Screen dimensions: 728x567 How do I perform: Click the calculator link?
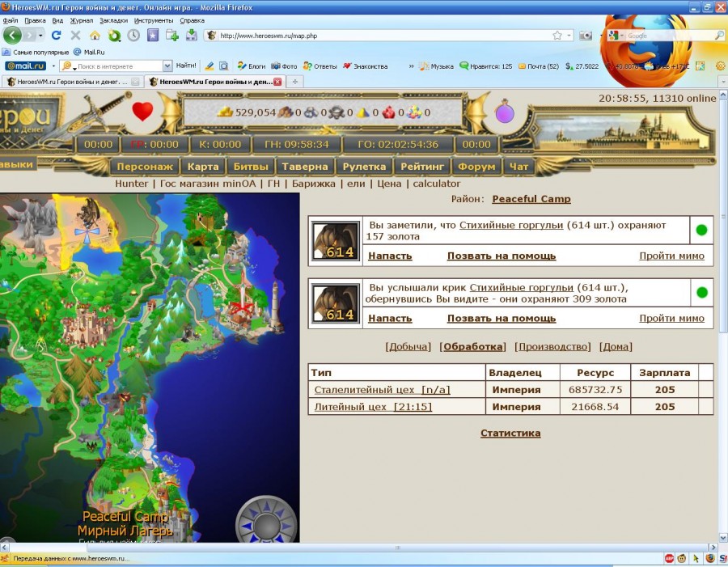point(437,184)
